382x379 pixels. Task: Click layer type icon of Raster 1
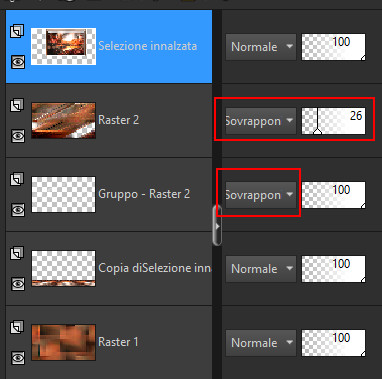click(x=17, y=327)
